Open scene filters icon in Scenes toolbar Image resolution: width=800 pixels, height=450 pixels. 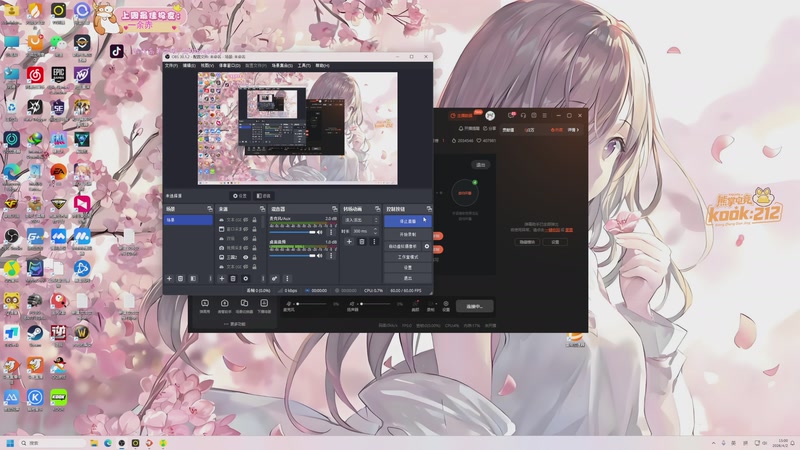193,279
